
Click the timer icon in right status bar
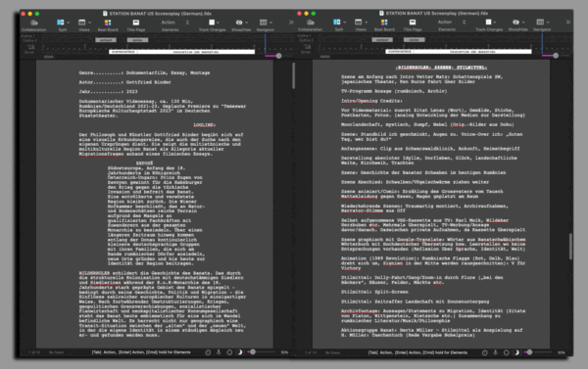pos(484,352)
